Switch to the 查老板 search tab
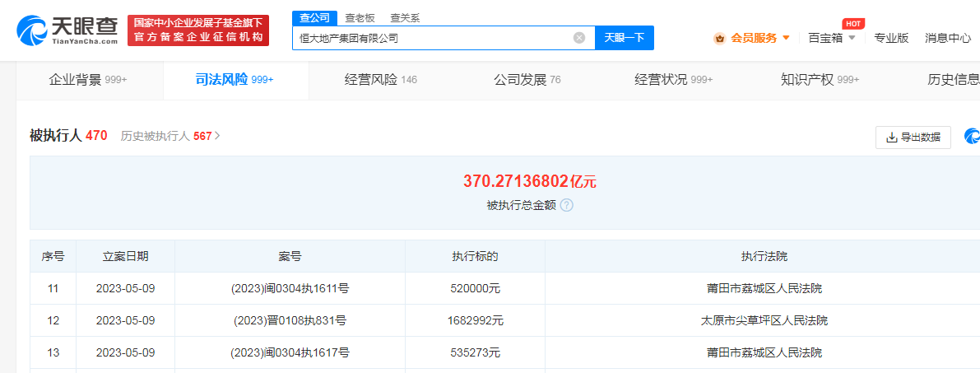 [x=360, y=18]
